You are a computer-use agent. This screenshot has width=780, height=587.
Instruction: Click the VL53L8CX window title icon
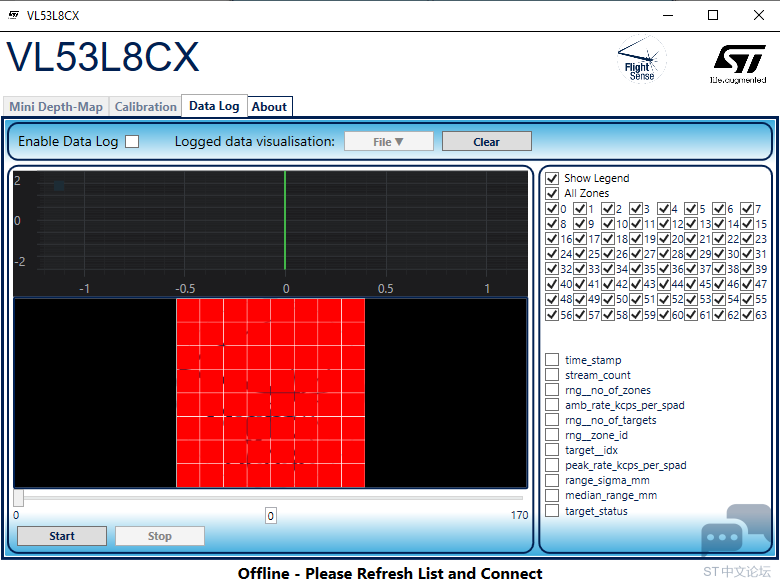pos(14,15)
